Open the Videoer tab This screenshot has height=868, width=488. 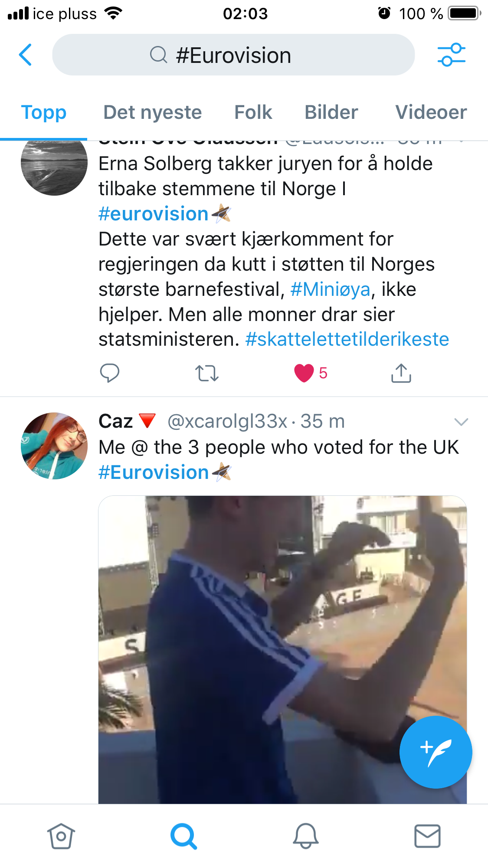431,112
